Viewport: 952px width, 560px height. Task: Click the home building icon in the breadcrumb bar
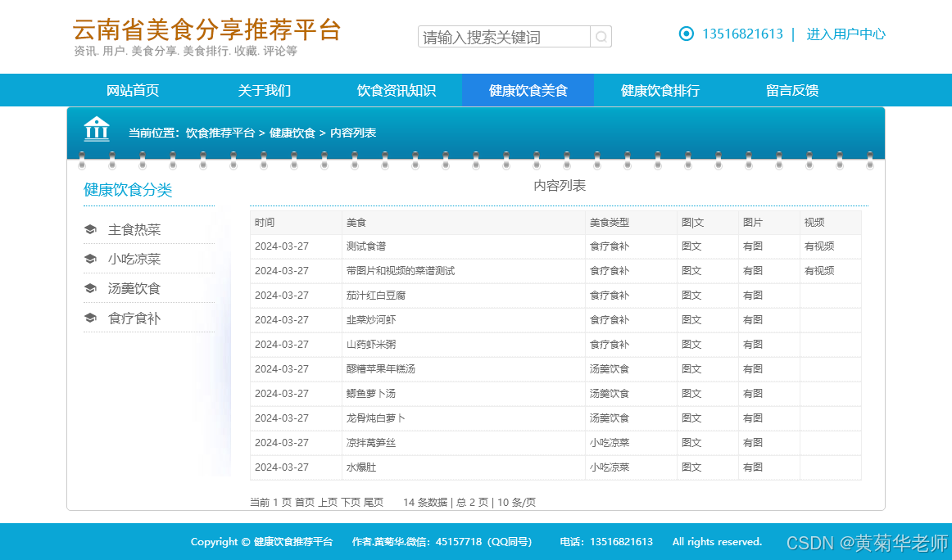tap(96, 129)
